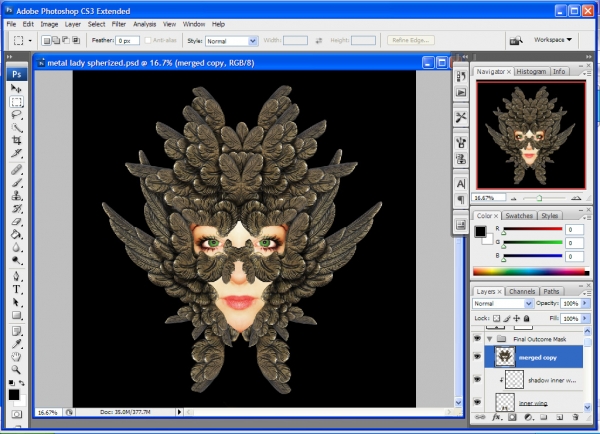Add a layer mask
The image size is (600, 434).
[512, 417]
